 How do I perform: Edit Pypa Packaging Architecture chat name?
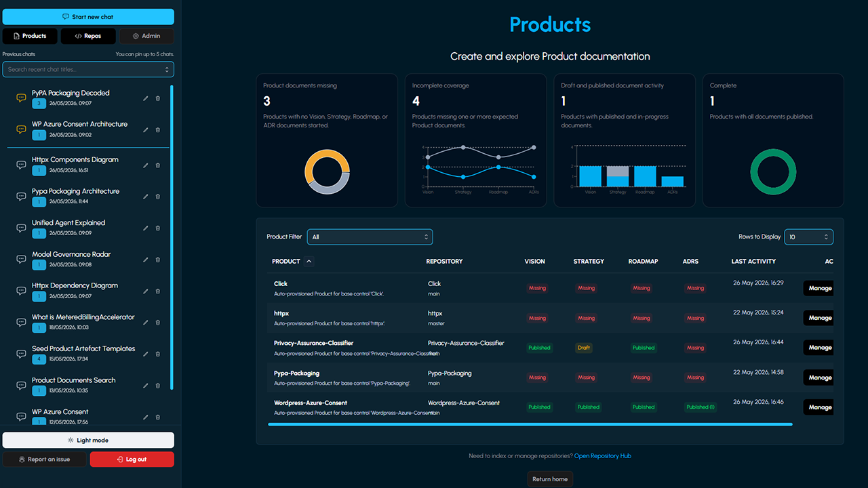point(146,197)
